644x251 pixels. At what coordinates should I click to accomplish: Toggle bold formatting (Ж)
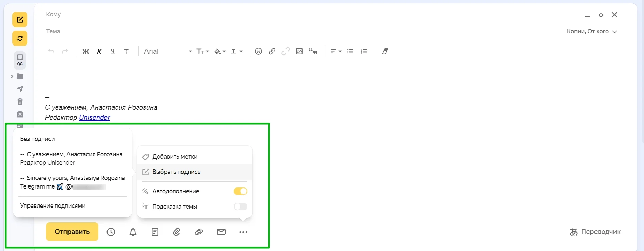(86, 51)
